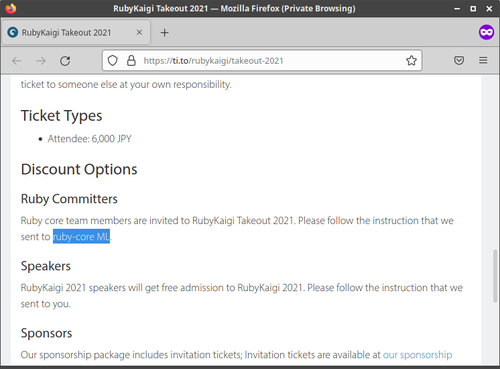Reload the current page
The height and width of the screenshot is (369, 500).
point(65,61)
